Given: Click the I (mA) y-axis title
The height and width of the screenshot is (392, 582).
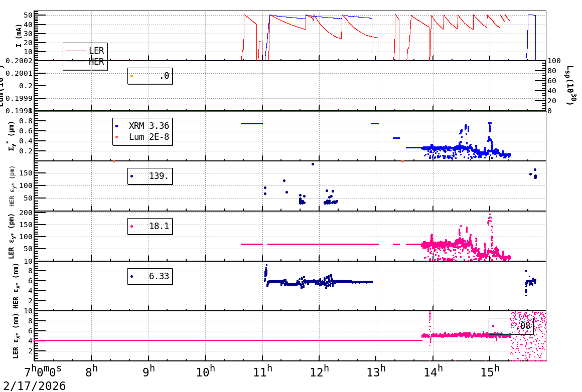Looking at the screenshot, I should [19, 36].
